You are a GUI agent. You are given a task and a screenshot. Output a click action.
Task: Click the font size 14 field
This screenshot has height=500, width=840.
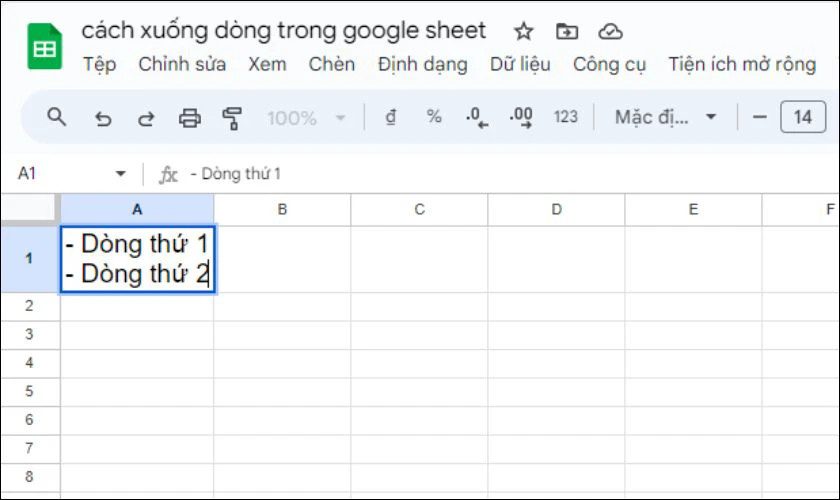(x=802, y=117)
